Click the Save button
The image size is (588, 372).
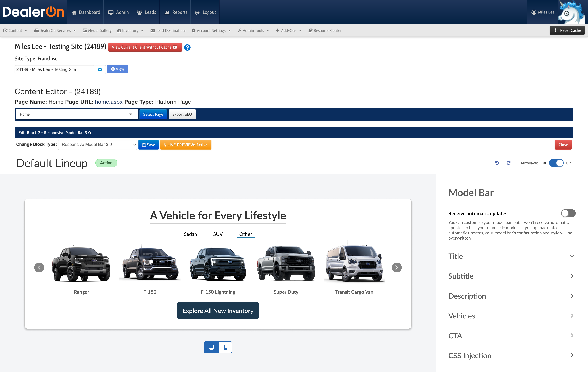click(x=149, y=145)
